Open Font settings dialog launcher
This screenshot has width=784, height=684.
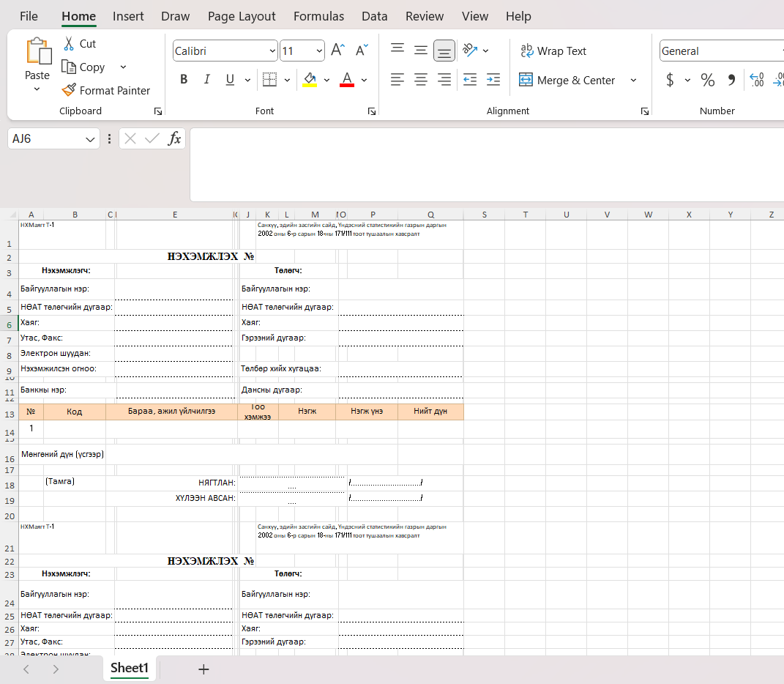click(x=371, y=111)
